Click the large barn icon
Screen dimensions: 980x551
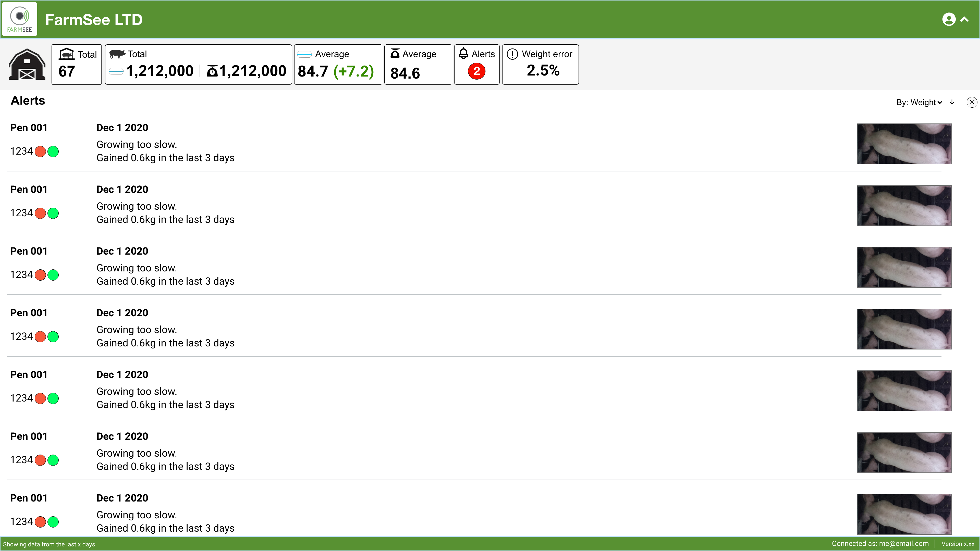tap(27, 64)
